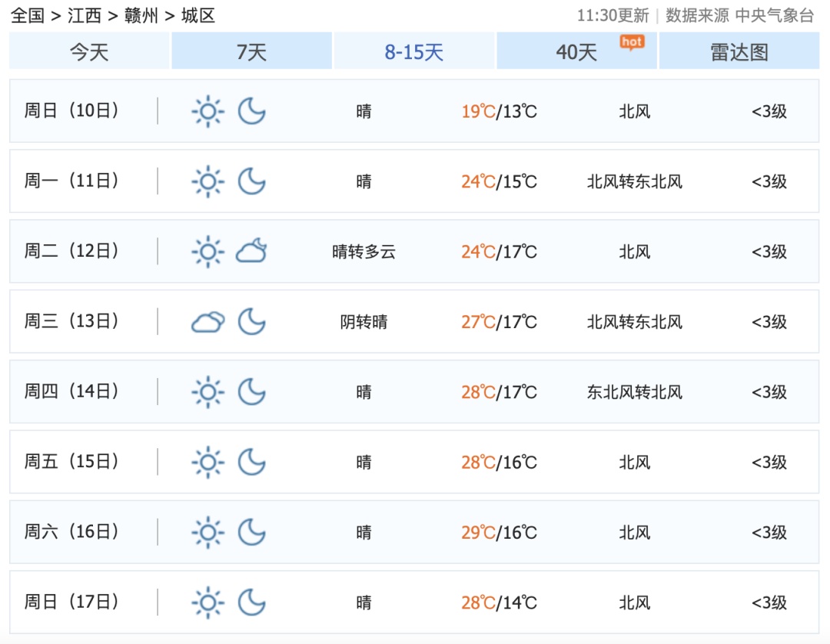Click the hot badge on the 40天 tab
830x644 pixels.
[632, 42]
